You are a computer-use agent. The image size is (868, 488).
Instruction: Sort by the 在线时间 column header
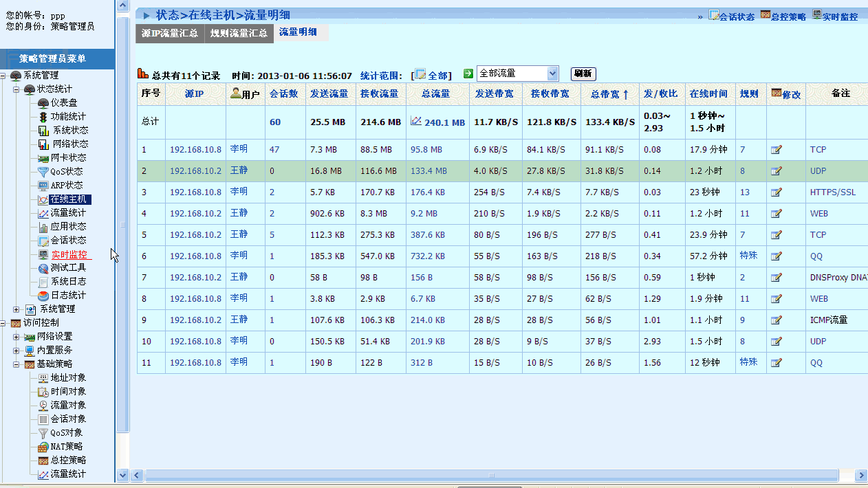(x=708, y=94)
